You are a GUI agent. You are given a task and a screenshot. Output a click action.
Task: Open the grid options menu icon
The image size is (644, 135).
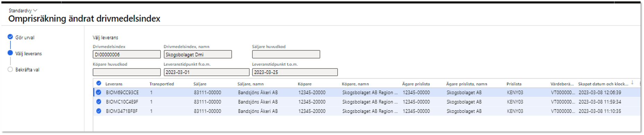[640, 83]
